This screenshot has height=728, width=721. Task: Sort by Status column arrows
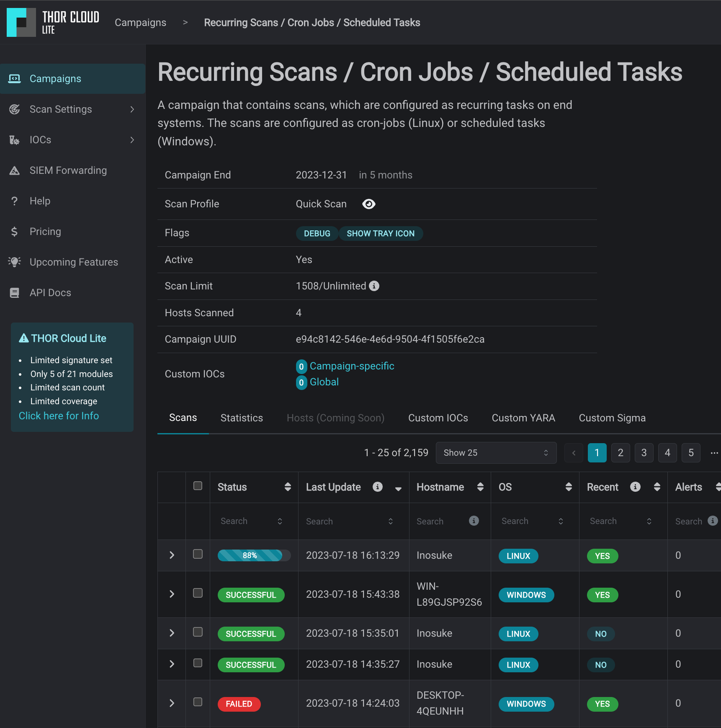(x=288, y=487)
